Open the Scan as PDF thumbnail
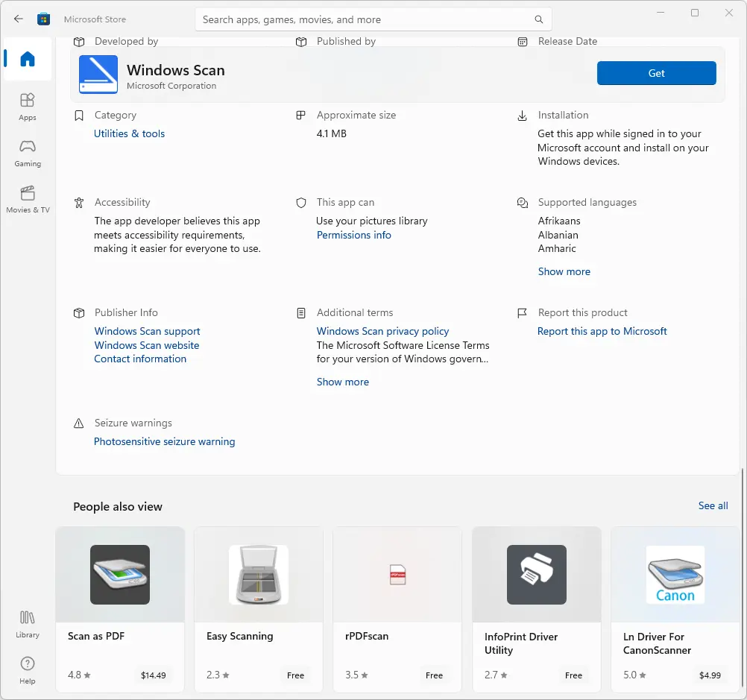 click(x=119, y=574)
